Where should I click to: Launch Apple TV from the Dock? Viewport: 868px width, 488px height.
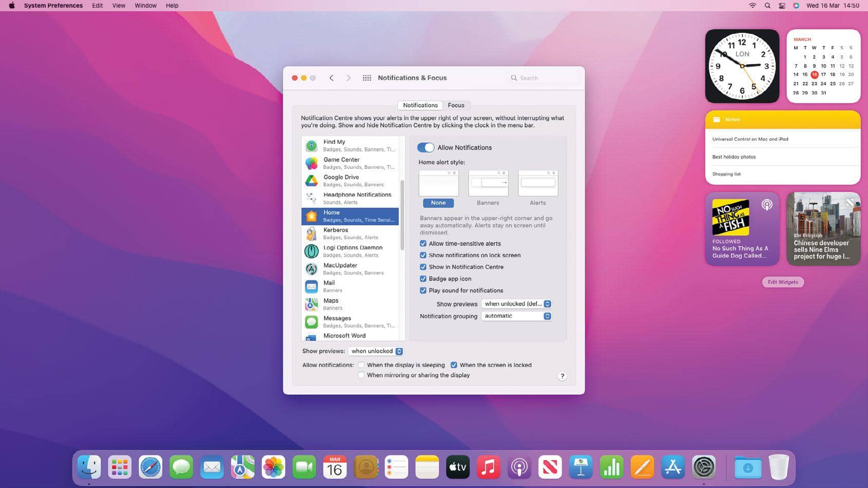tap(458, 467)
